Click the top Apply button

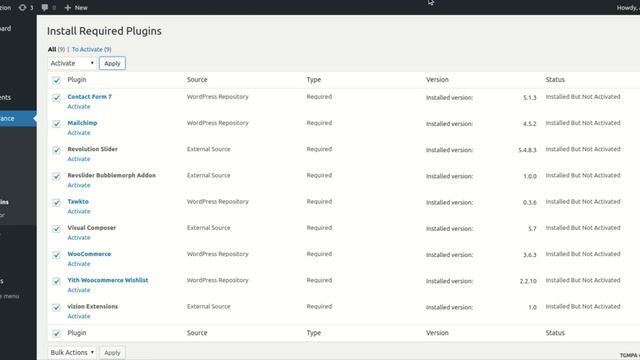112,63
